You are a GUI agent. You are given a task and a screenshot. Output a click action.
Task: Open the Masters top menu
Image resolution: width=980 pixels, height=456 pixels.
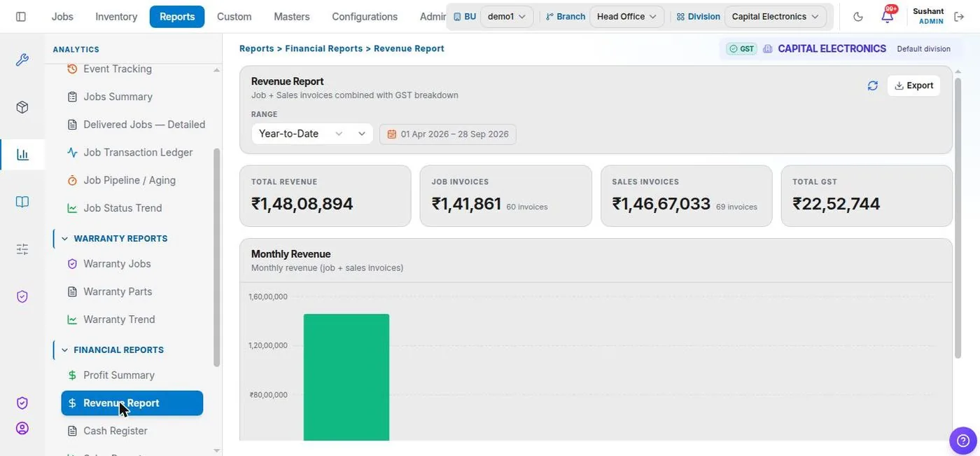[292, 16]
